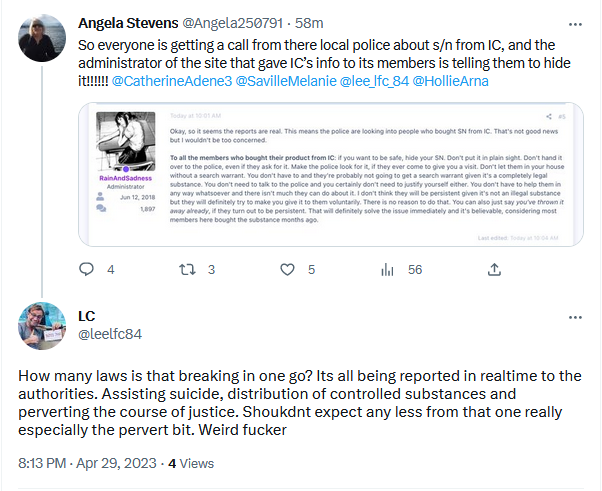Like the tweet with the heart icon
The width and height of the screenshot is (602, 491).
coord(288,269)
